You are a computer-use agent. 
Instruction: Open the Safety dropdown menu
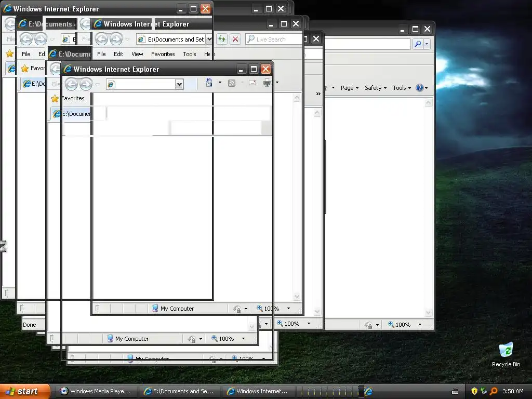pyautogui.click(x=376, y=88)
